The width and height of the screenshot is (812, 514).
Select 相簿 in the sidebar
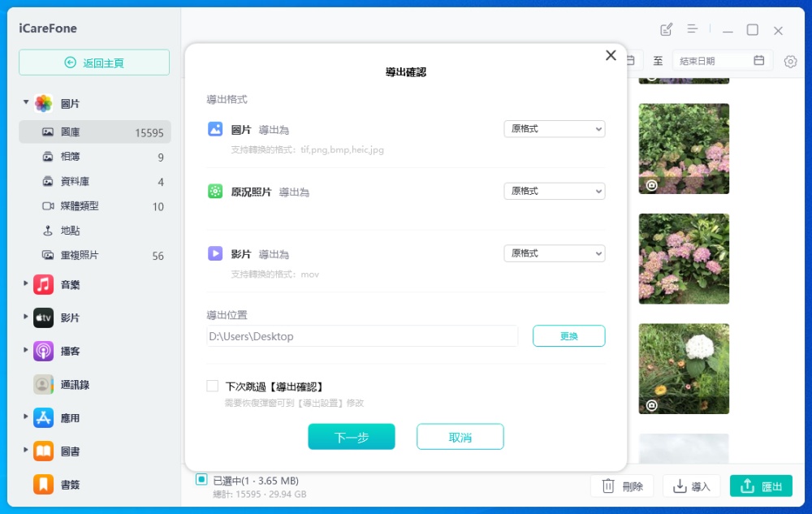pyautogui.click(x=71, y=157)
